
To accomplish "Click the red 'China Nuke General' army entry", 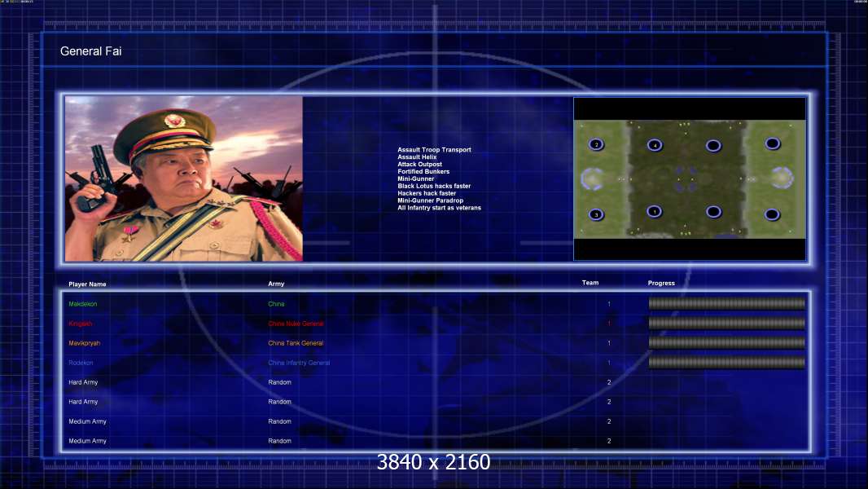I will tap(296, 324).
